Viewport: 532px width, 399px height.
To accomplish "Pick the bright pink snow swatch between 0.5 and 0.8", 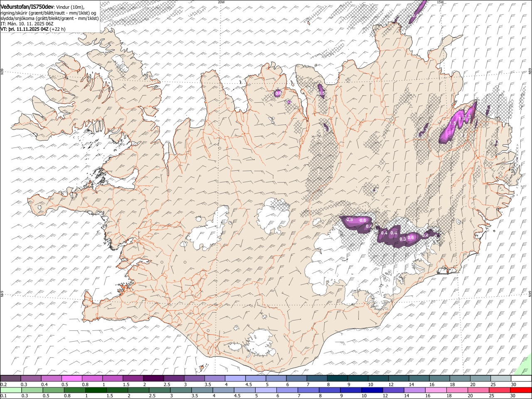I will click(71, 379).
